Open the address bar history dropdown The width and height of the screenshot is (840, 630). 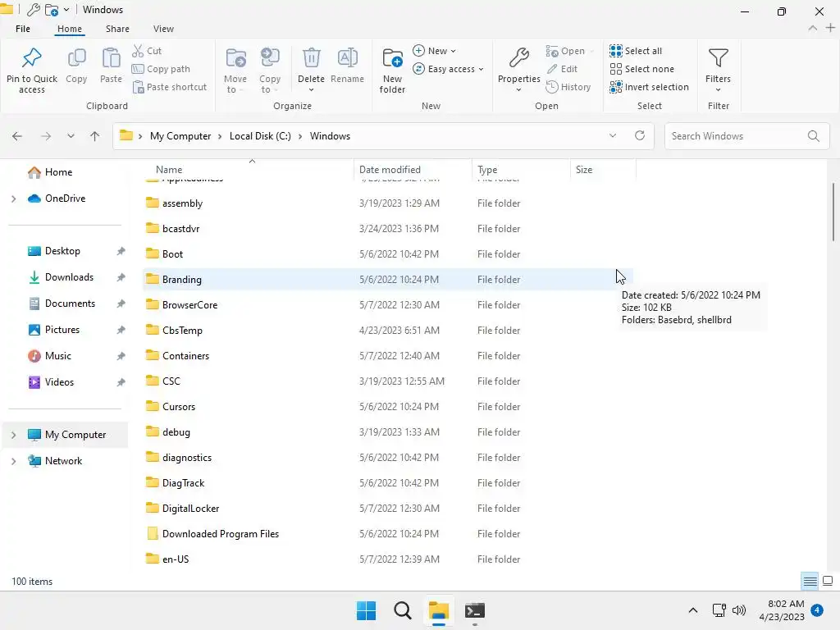coord(612,135)
